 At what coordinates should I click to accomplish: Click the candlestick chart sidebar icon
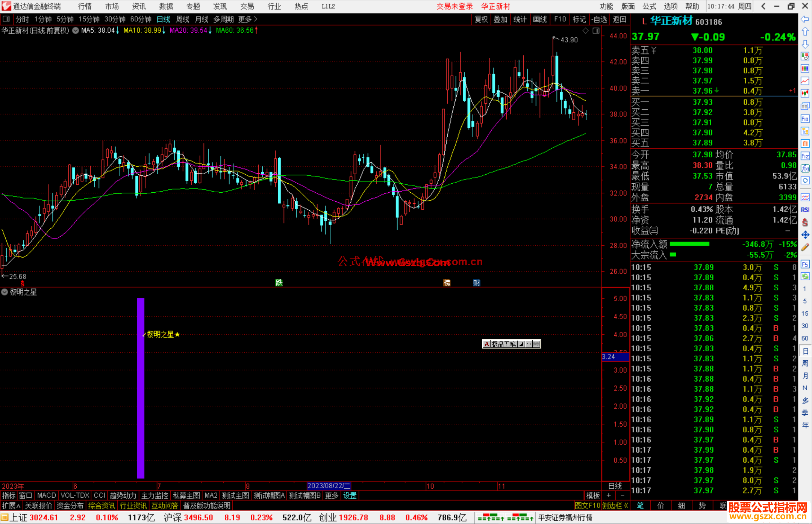[x=805, y=93]
